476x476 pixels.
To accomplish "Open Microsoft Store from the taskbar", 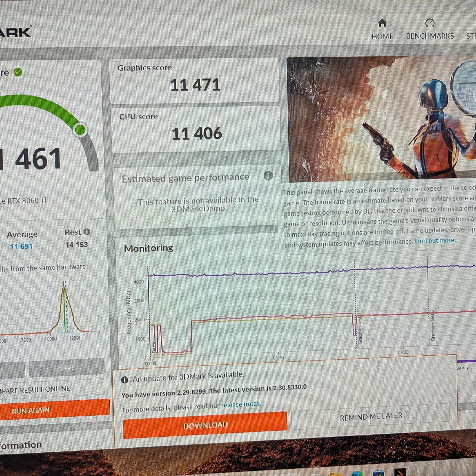I will pos(378,473).
